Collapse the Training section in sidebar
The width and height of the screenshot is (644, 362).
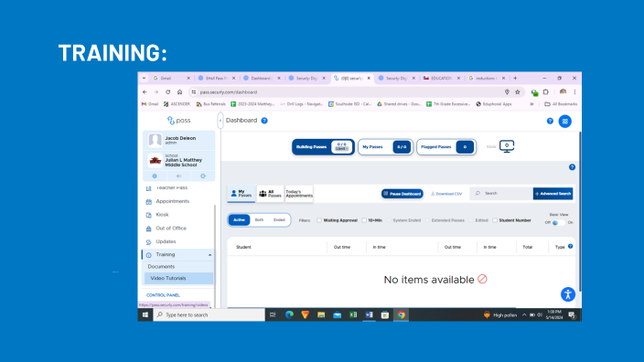tap(209, 255)
